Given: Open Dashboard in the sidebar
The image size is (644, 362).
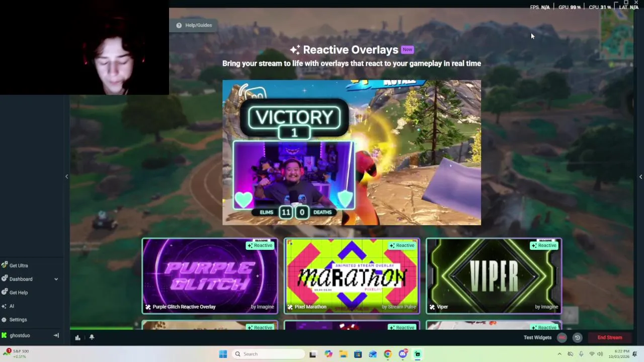Looking at the screenshot, I should pos(21,279).
